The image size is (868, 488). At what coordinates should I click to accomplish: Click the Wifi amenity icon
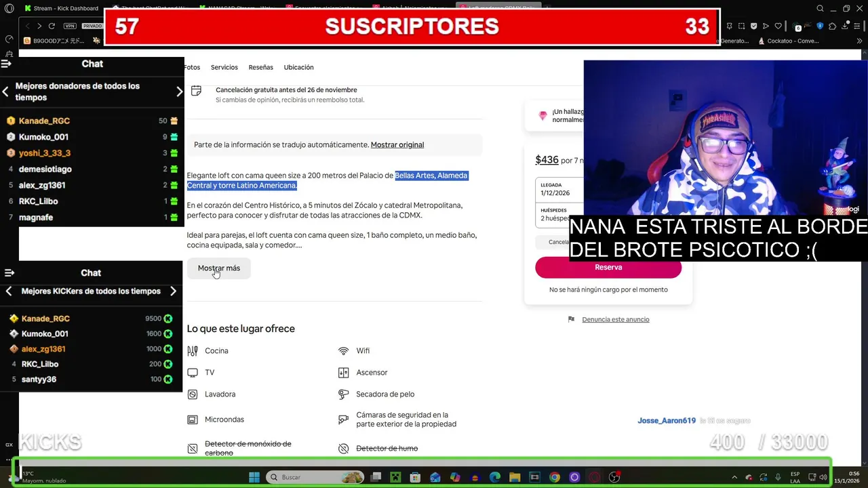coord(343,350)
